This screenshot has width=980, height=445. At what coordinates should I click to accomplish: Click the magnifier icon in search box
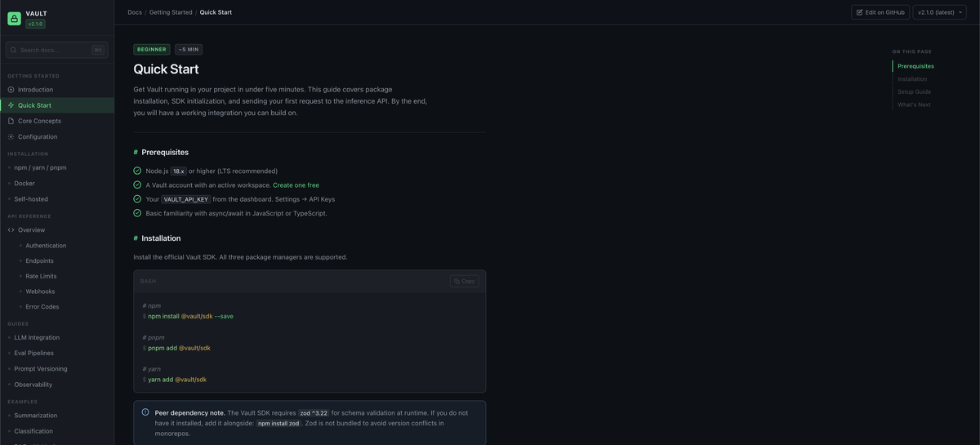coord(13,51)
